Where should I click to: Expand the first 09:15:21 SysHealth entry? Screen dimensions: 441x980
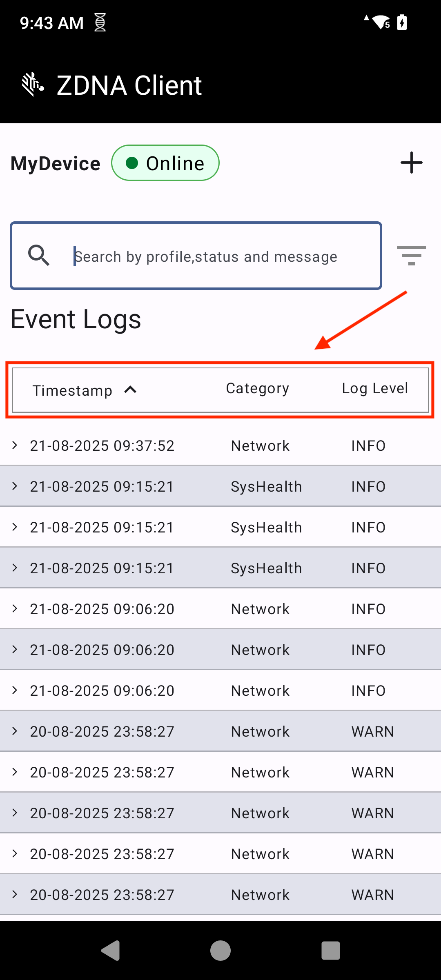click(15, 486)
